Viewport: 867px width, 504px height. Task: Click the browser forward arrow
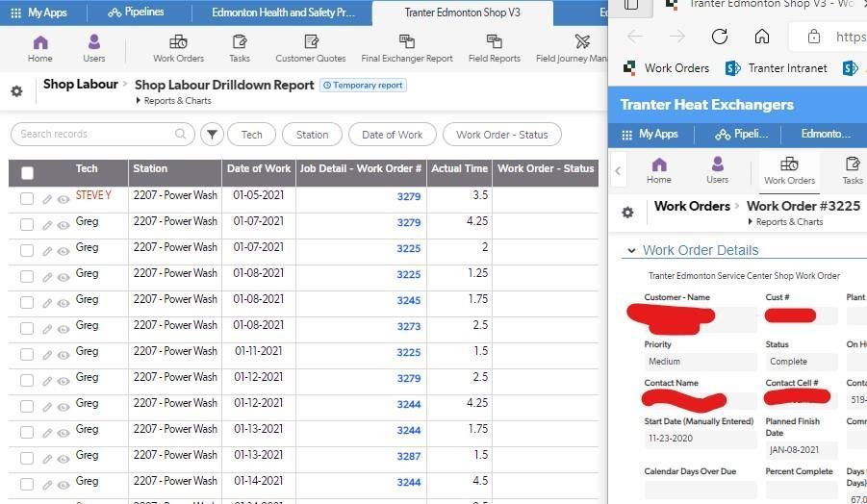(676, 37)
